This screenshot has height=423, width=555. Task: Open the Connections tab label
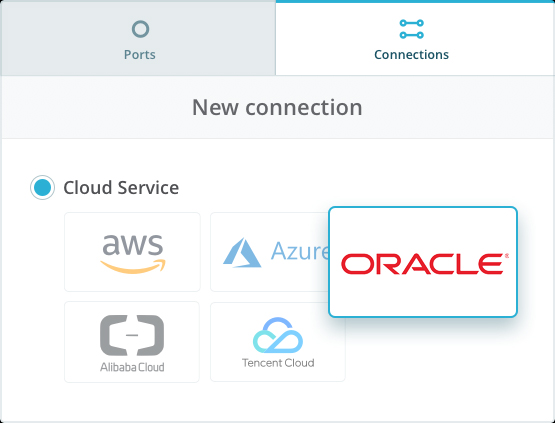(411, 55)
